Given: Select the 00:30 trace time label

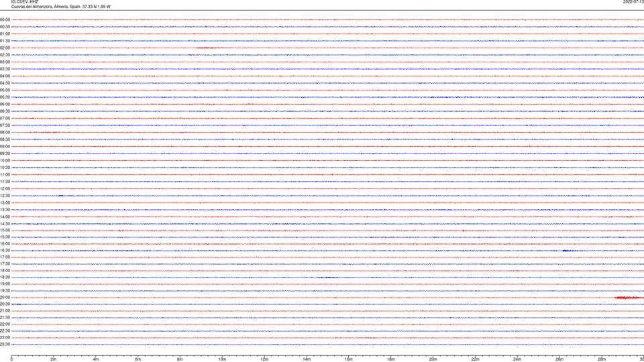Looking at the screenshot, I should [x=5, y=27].
